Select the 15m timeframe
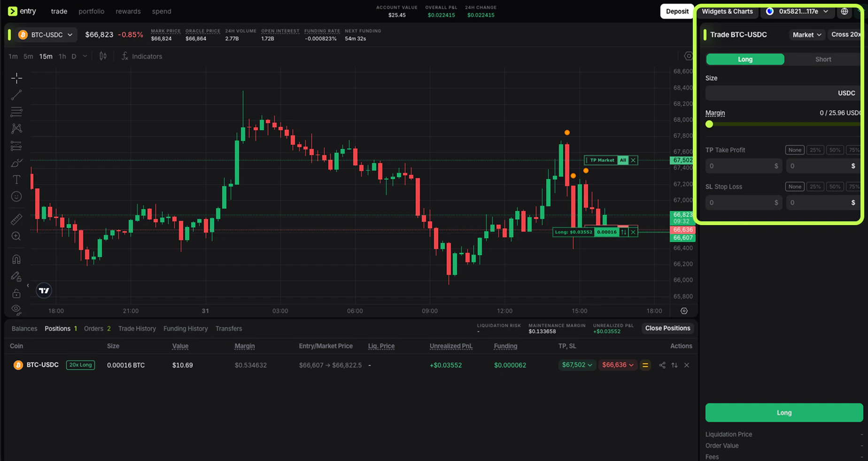The width and height of the screenshot is (868, 461). pyautogui.click(x=46, y=56)
